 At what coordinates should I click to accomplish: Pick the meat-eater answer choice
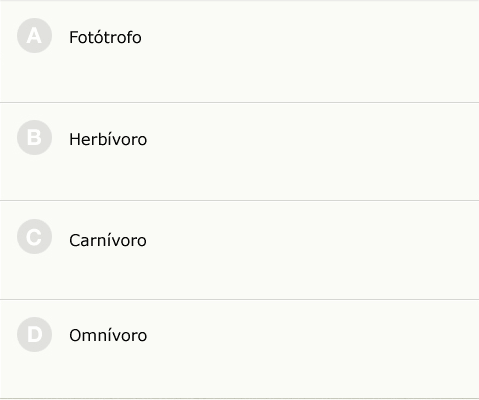click(239, 250)
